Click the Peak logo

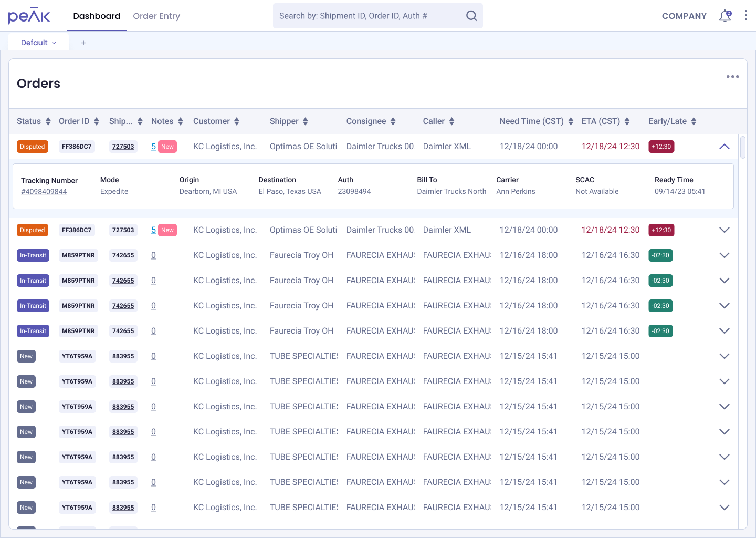29,16
